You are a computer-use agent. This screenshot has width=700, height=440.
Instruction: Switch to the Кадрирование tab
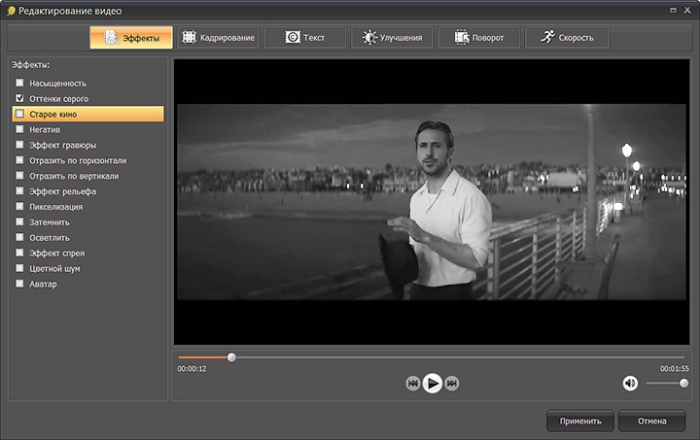pyautogui.click(x=218, y=37)
